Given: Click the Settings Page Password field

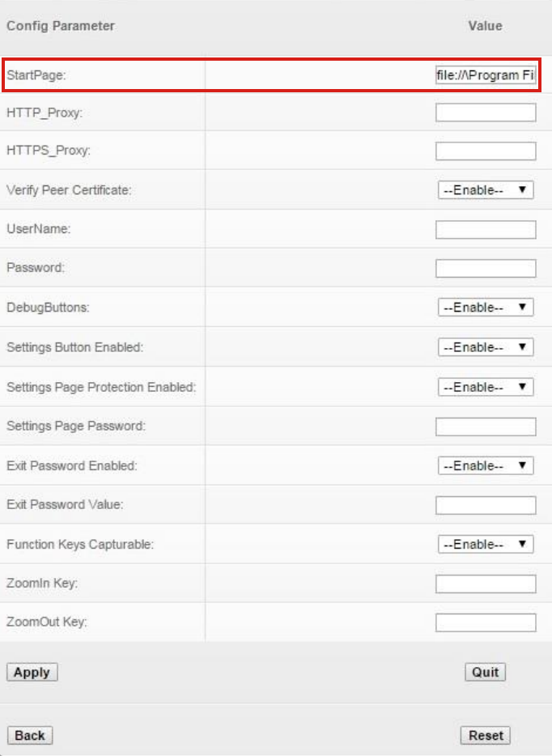Looking at the screenshot, I should click(486, 427).
